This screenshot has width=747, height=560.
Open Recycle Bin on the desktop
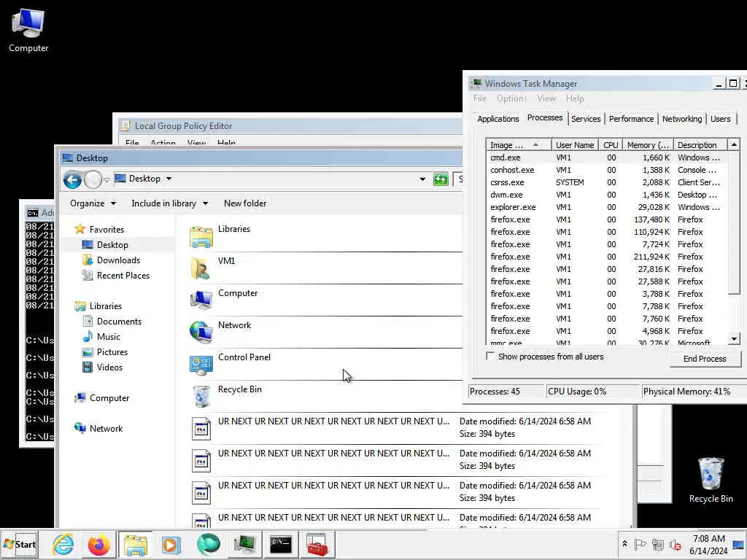(x=711, y=480)
